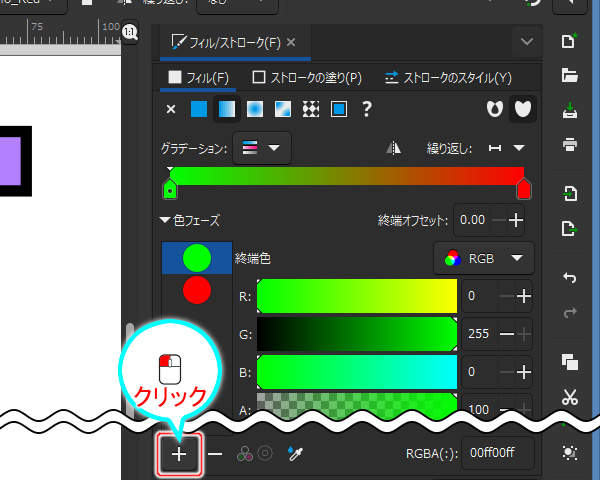Open the 繰り返し repeat dropdown
The width and height of the screenshot is (600, 480).
click(x=506, y=148)
